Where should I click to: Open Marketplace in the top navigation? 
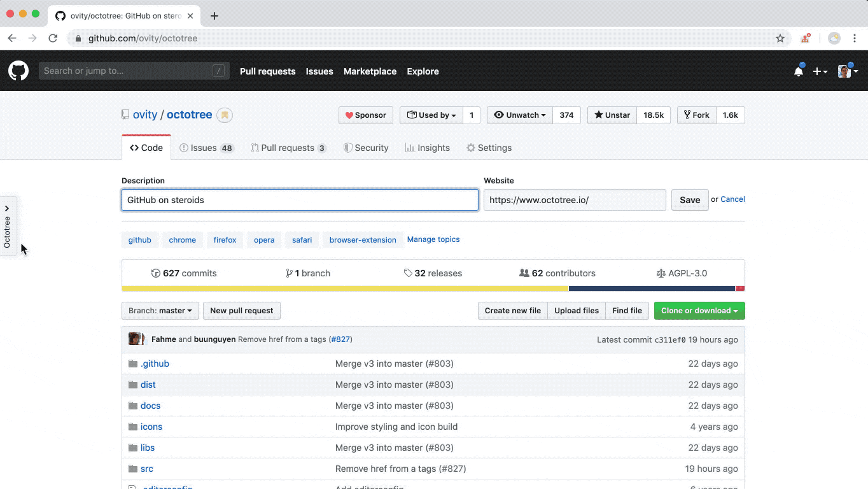370,71
